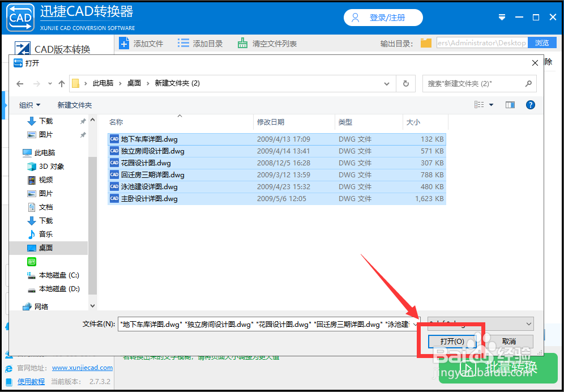Click the green iQIYI item in navigation pane
564x392 pixels.
click(x=32, y=261)
